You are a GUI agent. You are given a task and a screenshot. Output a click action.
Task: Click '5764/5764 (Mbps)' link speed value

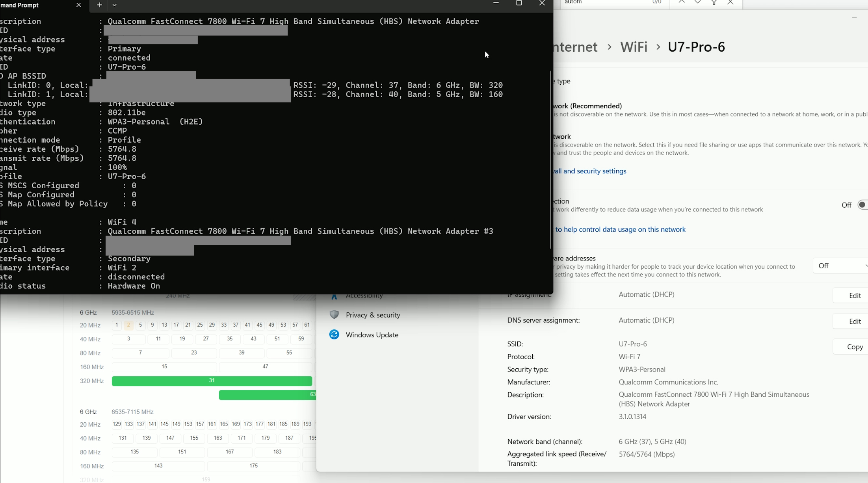647,455
